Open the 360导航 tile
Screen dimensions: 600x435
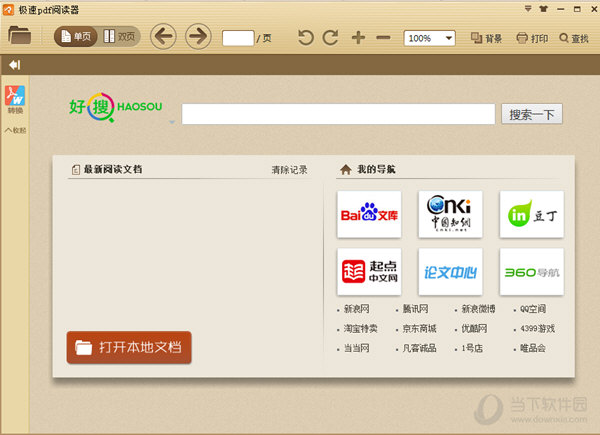point(532,272)
